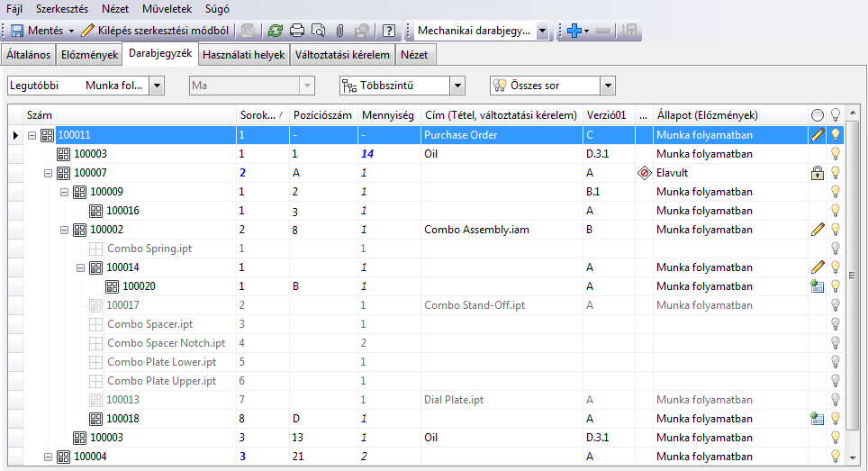This screenshot has height=471, width=868.
Task: Click the Mentés save icon
Action: click(x=17, y=31)
